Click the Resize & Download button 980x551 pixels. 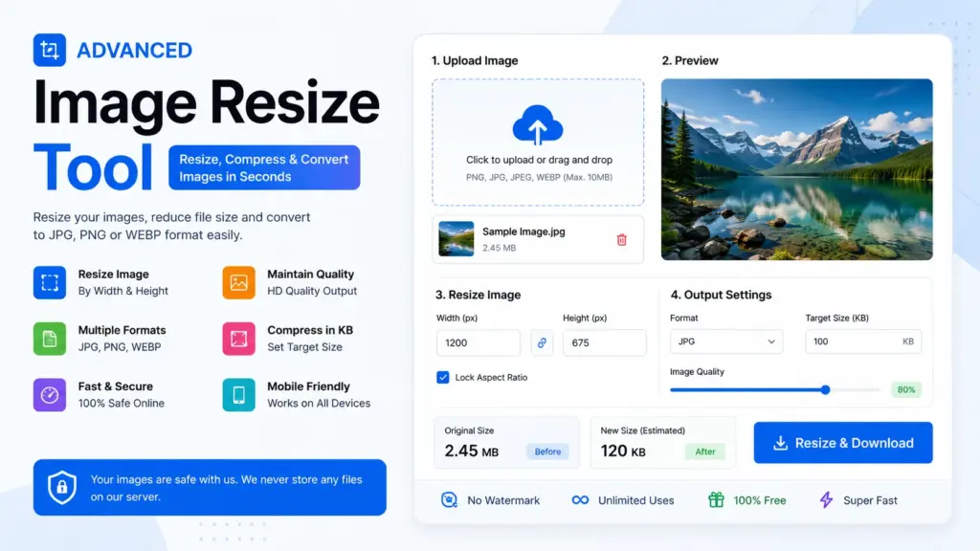pos(843,443)
